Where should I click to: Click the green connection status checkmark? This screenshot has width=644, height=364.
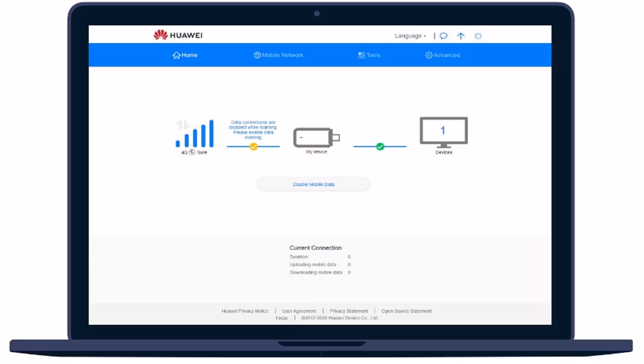(380, 146)
